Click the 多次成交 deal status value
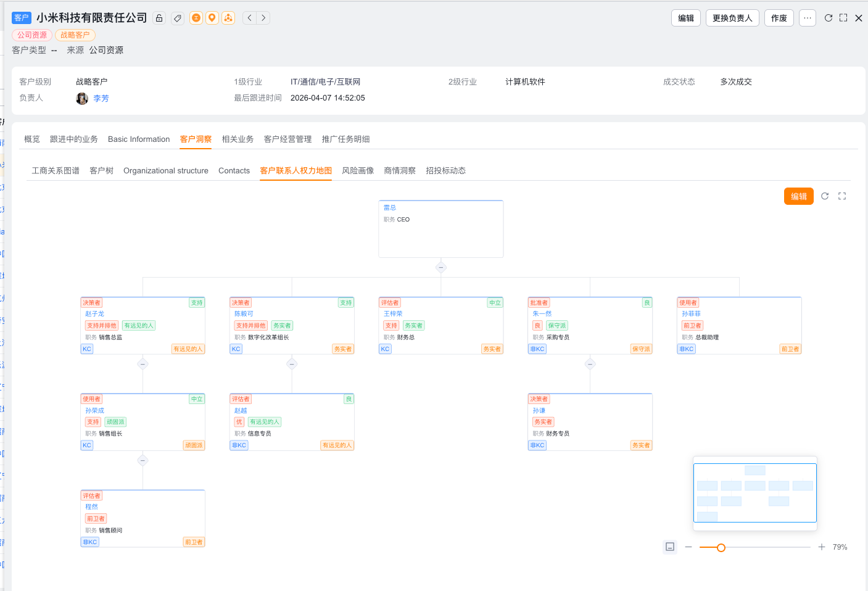This screenshot has height=591, width=868. click(736, 82)
